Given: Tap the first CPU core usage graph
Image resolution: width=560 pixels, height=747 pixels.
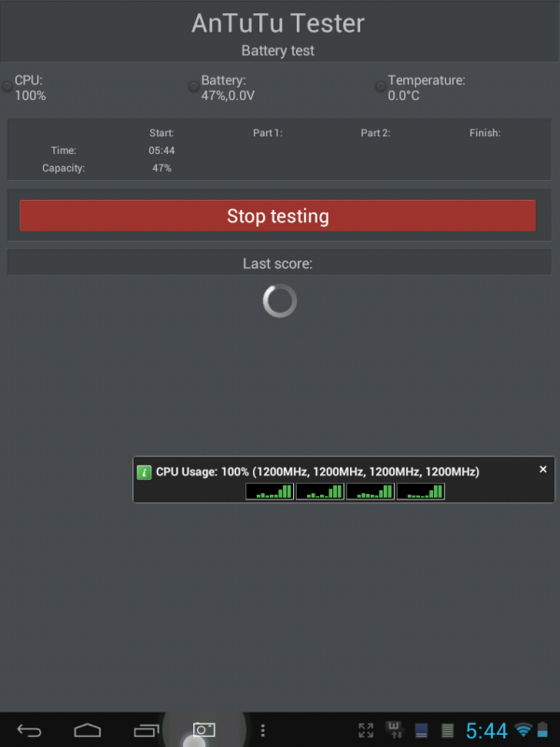Looking at the screenshot, I should click(x=270, y=491).
